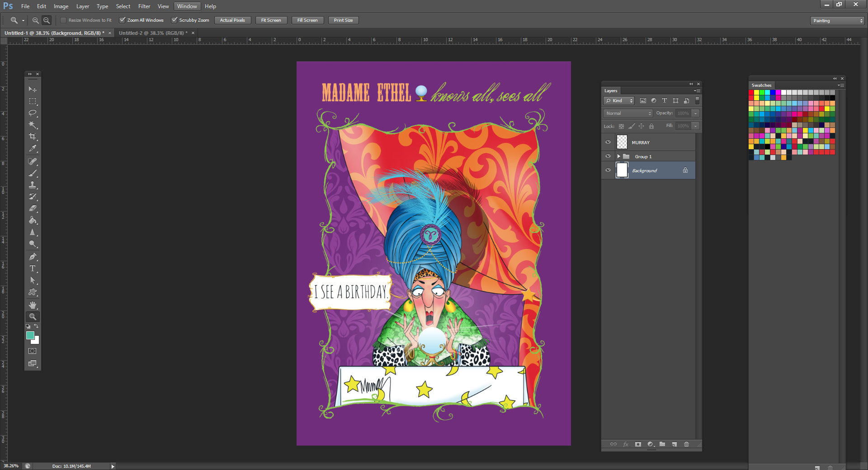The width and height of the screenshot is (868, 470).
Task: Open the Swatches panel menu
Action: point(841,85)
